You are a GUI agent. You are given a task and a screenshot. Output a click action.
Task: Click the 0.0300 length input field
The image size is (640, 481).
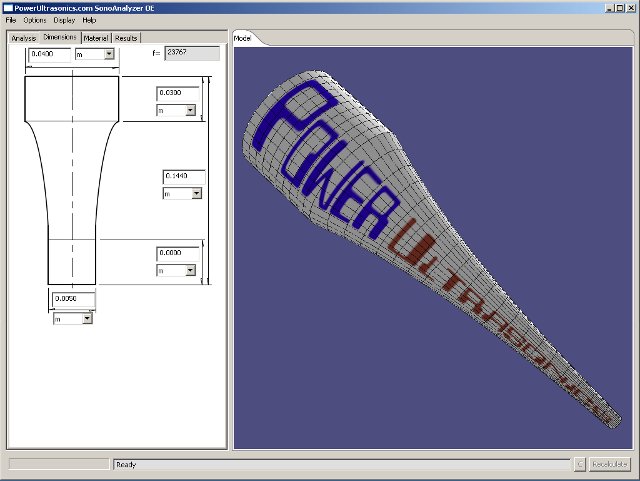178,94
